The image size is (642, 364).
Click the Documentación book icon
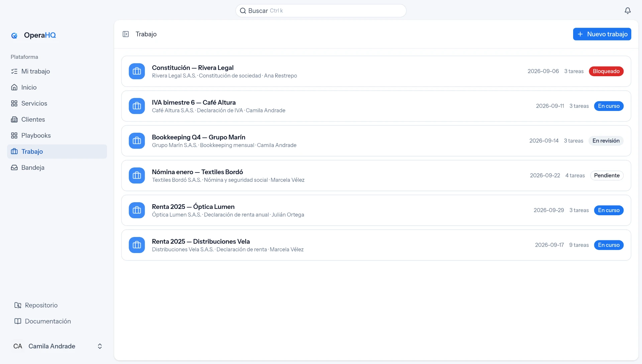pyautogui.click(x=18, y=321)
